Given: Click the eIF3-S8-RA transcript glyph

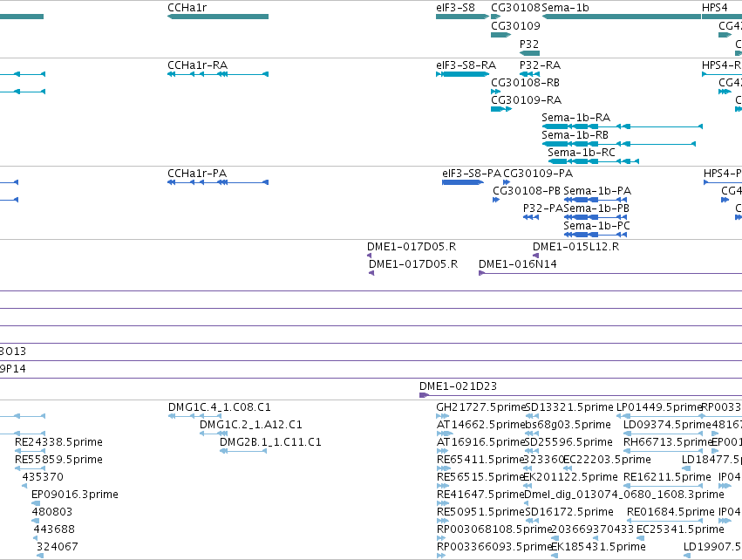Looking at the screenshot, I should click(x=462, y=74).
